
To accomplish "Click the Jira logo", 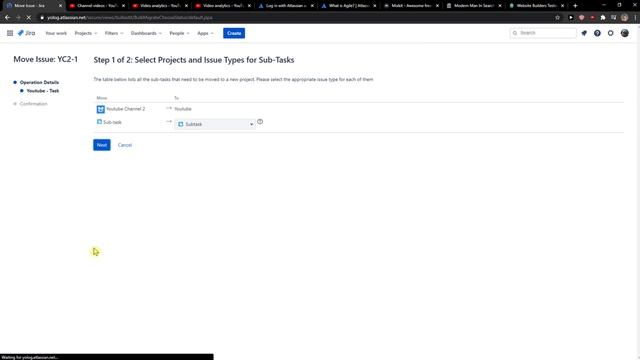I will pyautogui.click(x=27, y=33).
